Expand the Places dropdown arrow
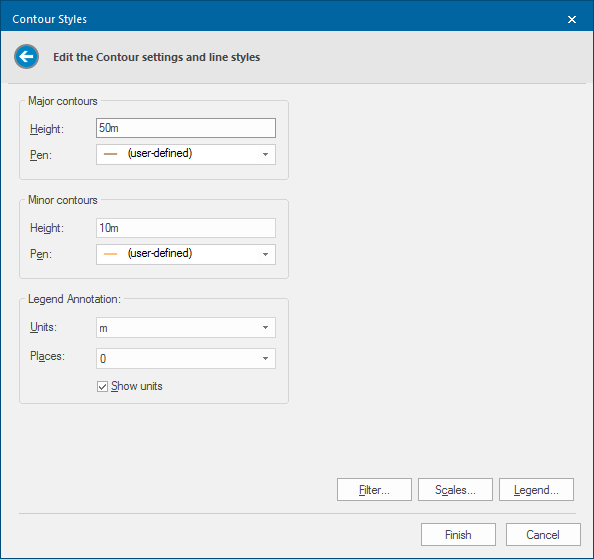 click(x=266, y=358)
